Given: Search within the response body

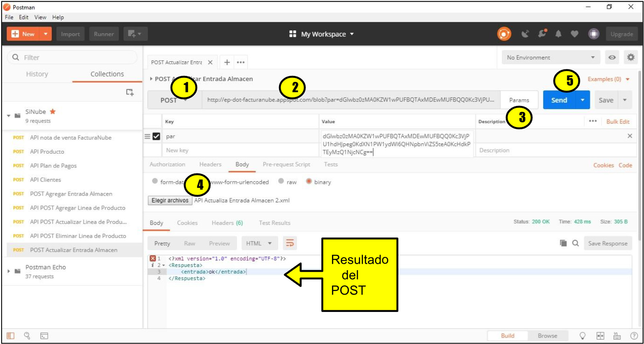Looking at the screenshot, I should coord(575,243).
